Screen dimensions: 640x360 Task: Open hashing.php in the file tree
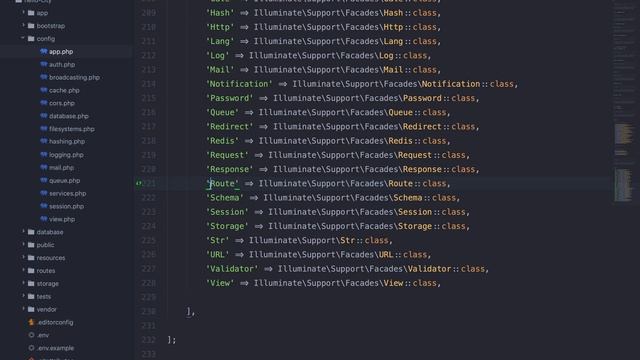[x=67, y=142]
